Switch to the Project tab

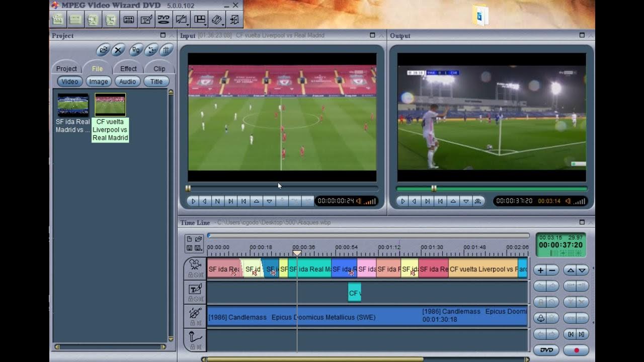coord(66,68)
